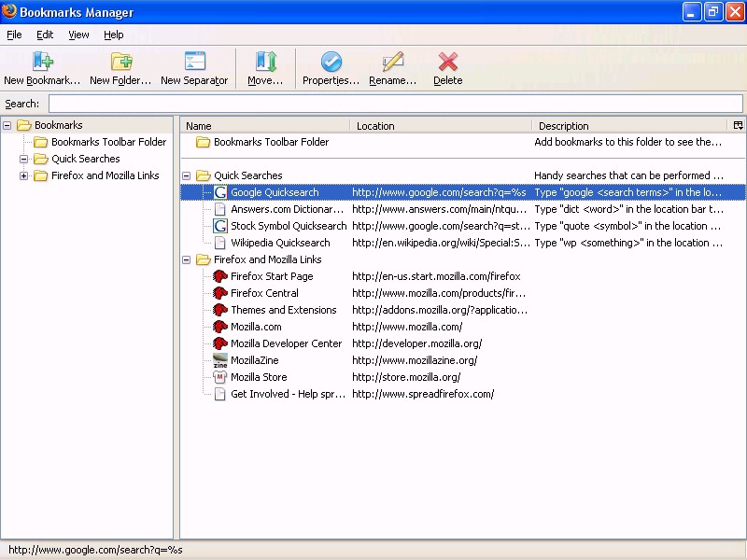The width and height of the screenshot is (747, 560).
Task: Click the Firefox Start Page red icon
Action: point(220,276)
